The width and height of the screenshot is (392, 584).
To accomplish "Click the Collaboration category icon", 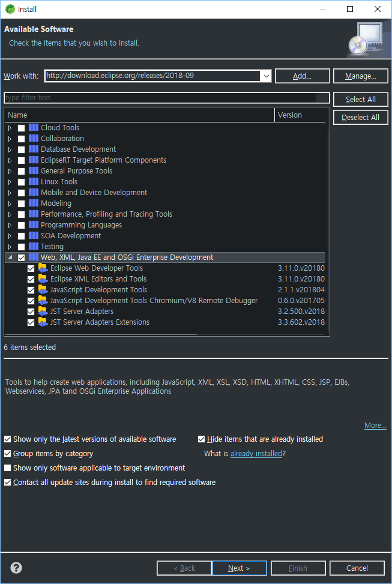I will coord(34,138).
